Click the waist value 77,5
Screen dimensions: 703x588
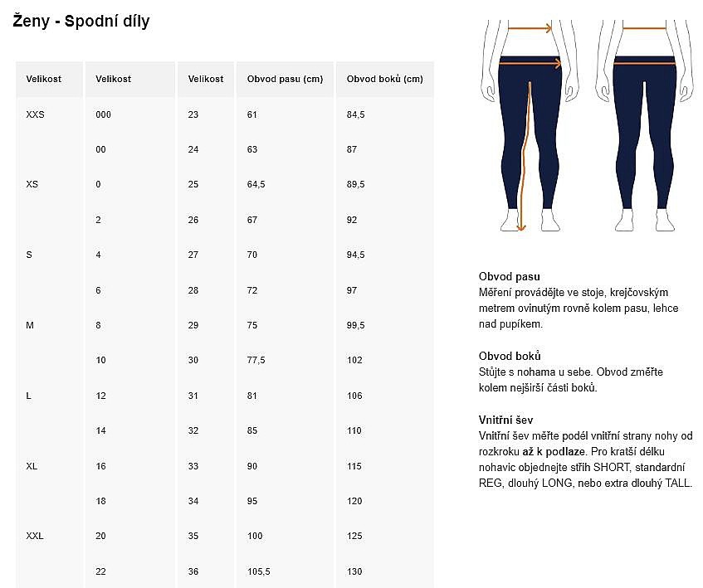click(256, 360)
